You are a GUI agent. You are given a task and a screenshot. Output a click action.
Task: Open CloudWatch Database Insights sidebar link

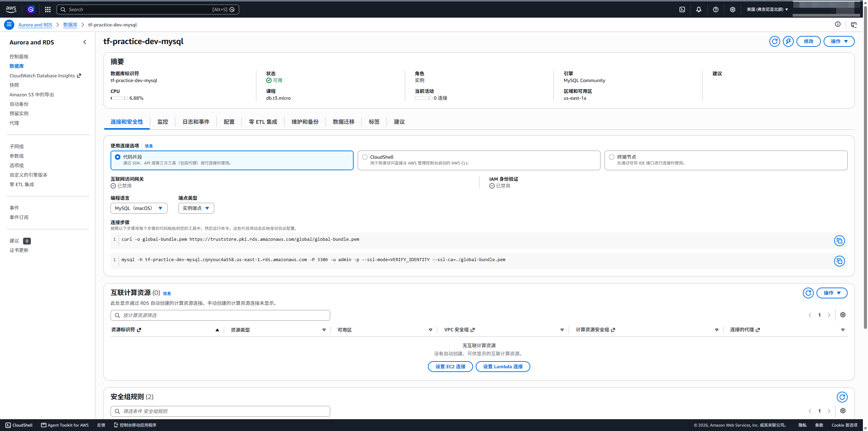click(45, 76)
